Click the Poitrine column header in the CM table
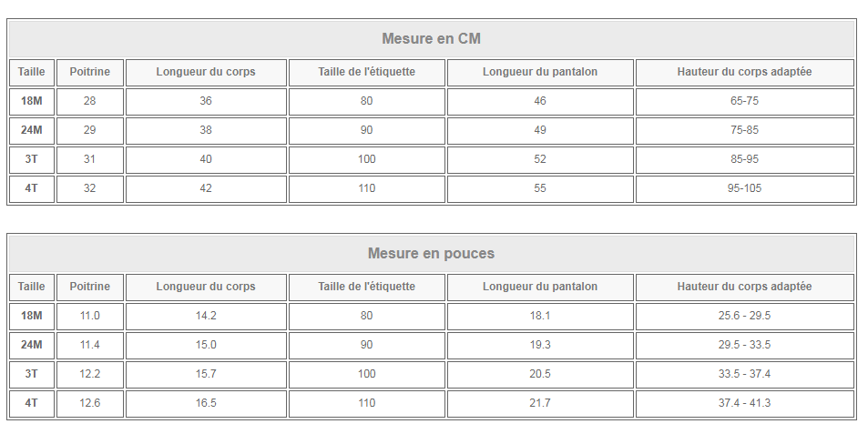This screenshot has height=424, width=868. (89, 72)
